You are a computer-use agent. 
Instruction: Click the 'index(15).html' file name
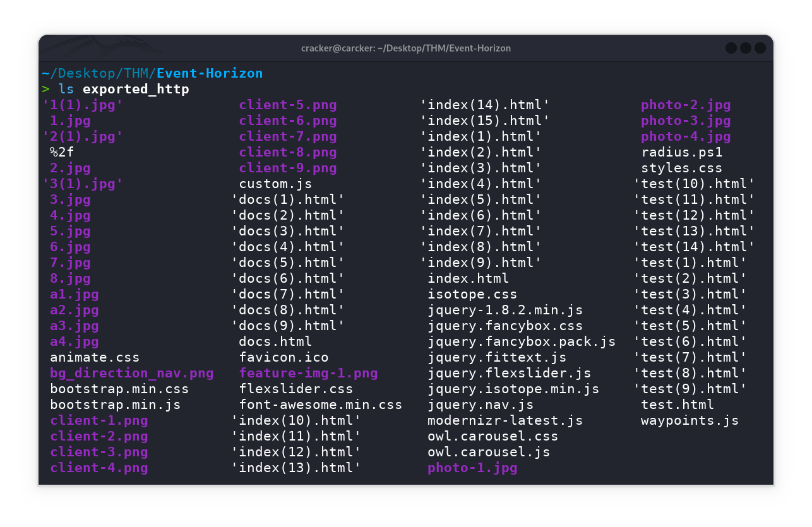(x=485, y=121)
